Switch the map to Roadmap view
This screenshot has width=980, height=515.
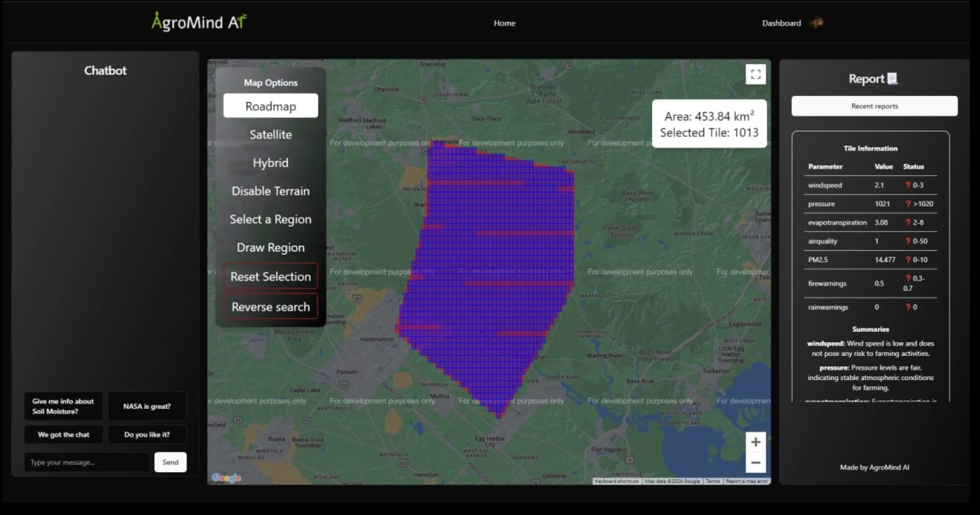[270, 106]
